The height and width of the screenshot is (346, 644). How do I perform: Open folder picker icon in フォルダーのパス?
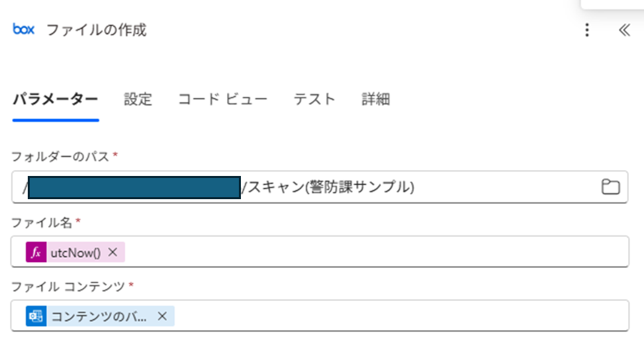click(x=610, y=187)
